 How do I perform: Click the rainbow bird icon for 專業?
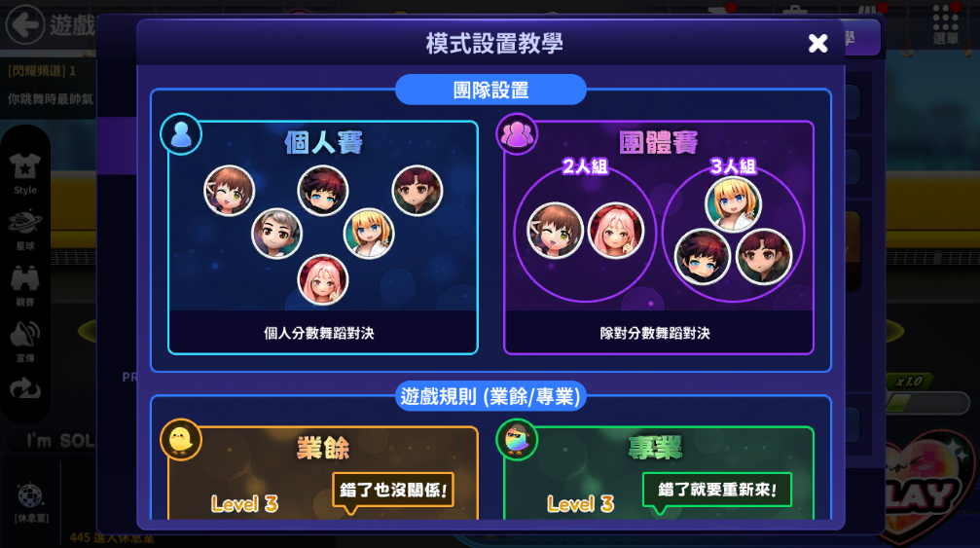point(517,439)
